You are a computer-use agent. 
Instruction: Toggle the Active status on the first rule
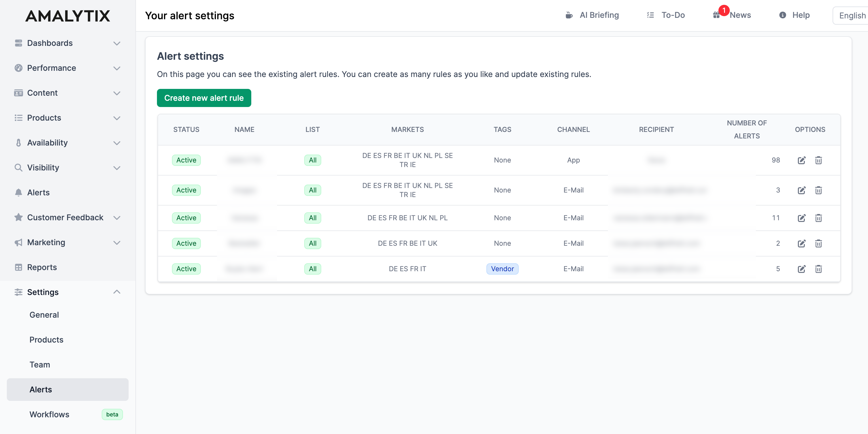point(186,160)
